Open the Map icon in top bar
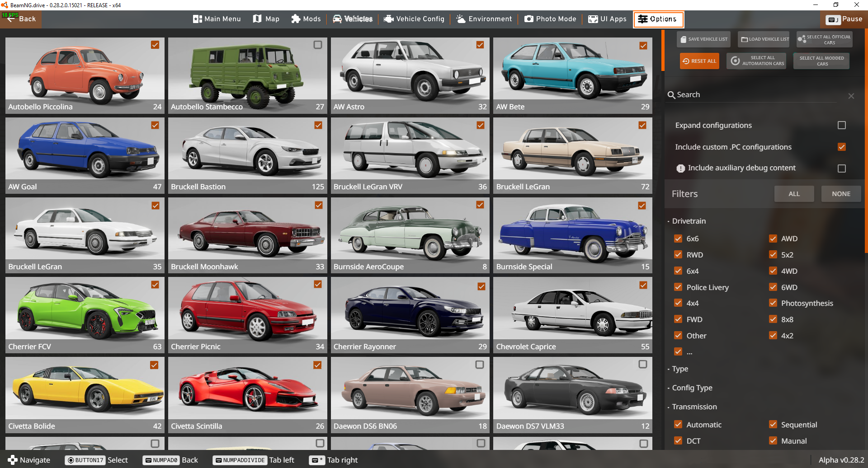The image size is (868, 468). 257,19
